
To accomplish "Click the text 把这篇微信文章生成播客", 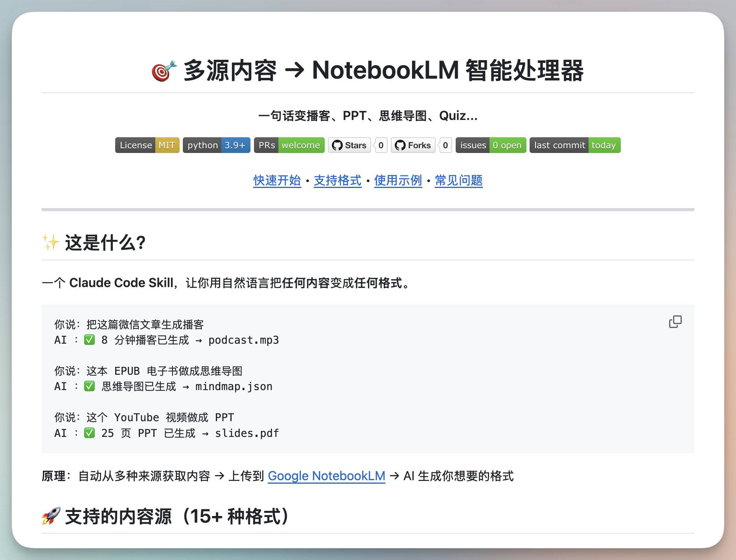I will 145,324.
